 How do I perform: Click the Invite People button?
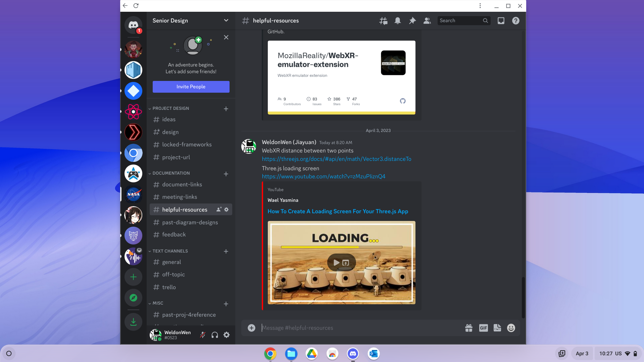pyautogui.click(x=191, y=87)
